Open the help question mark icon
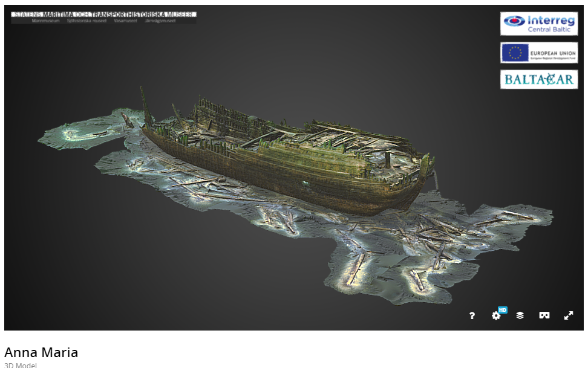 click(472, 315)
